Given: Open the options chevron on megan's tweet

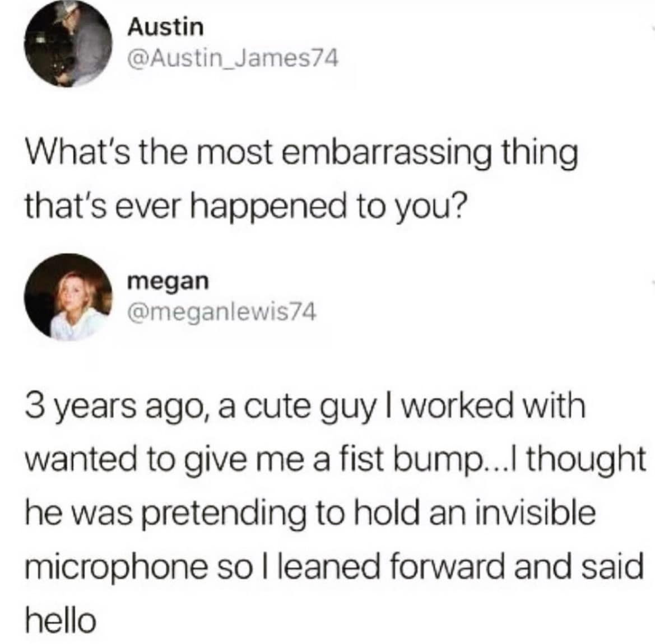Looking at the screenshot, I should [653, 283].
